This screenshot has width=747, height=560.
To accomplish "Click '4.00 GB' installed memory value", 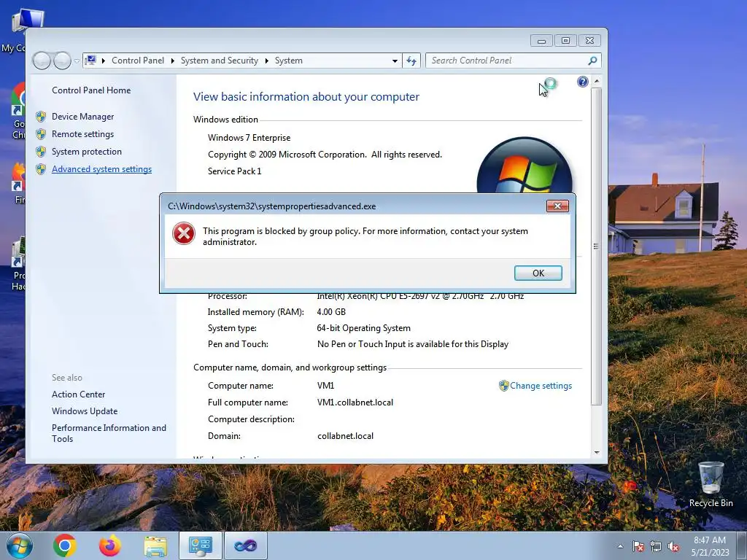I will [331, 312].
